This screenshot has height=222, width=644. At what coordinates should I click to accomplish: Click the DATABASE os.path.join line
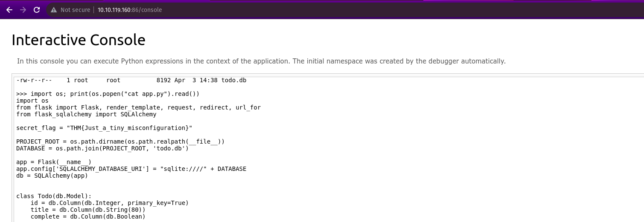[x=102, y=148]
